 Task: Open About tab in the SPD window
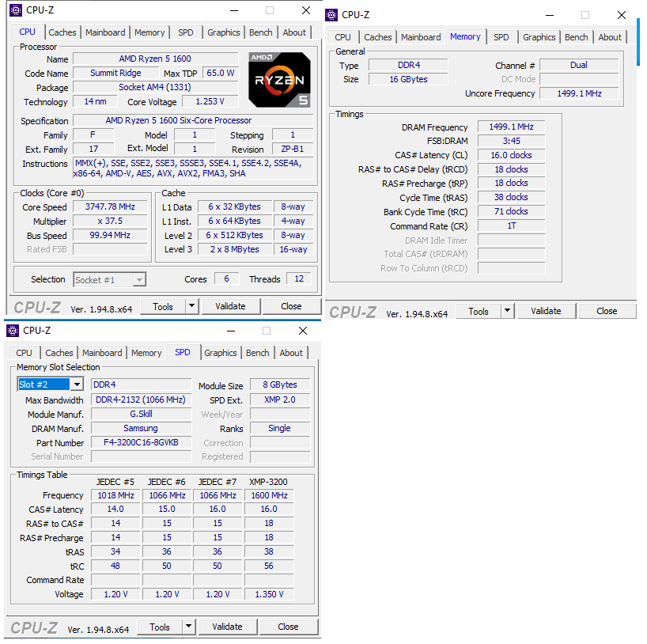point(291,353)
